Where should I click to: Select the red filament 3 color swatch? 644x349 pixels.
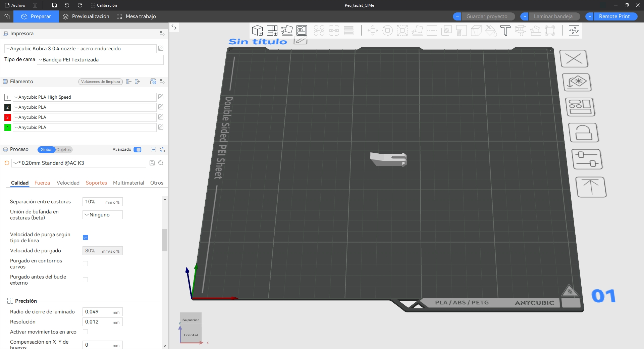click(x=7, y=117)
